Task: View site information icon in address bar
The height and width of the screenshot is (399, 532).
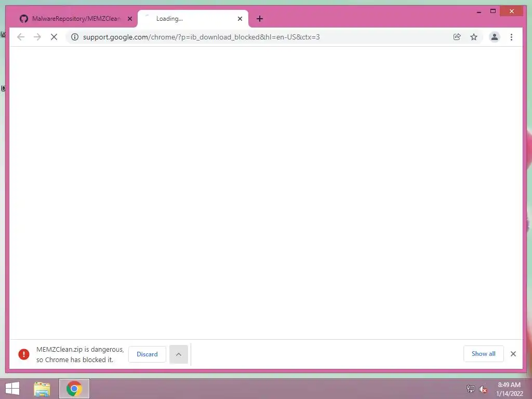Action: coord(75,37)
